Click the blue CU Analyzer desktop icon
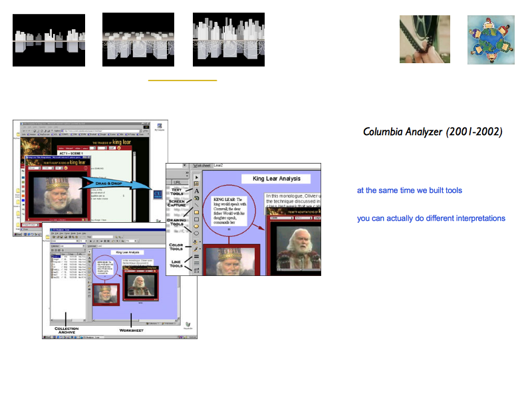The height and width of the screenshot is (399, 532). (158, 194)
